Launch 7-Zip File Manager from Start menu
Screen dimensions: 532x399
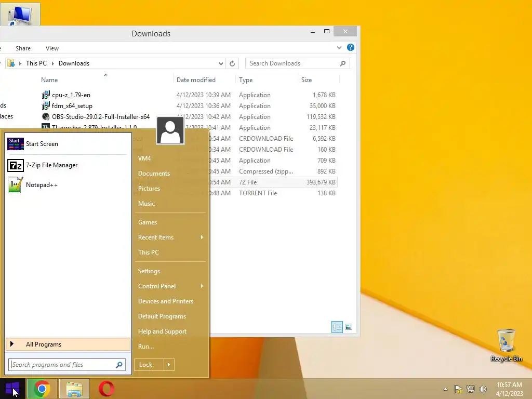(68, 165)
